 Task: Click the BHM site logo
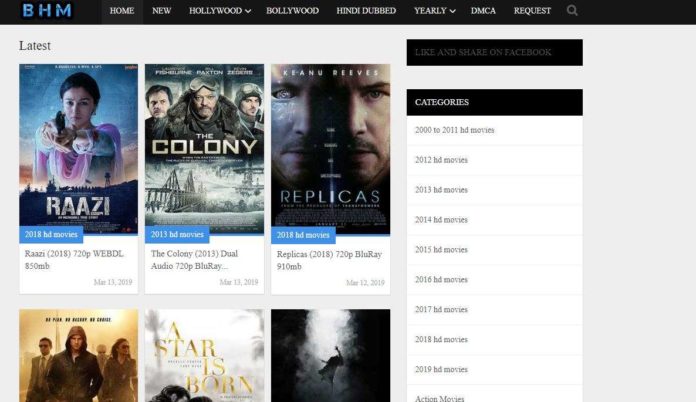[x=47, y=10]
